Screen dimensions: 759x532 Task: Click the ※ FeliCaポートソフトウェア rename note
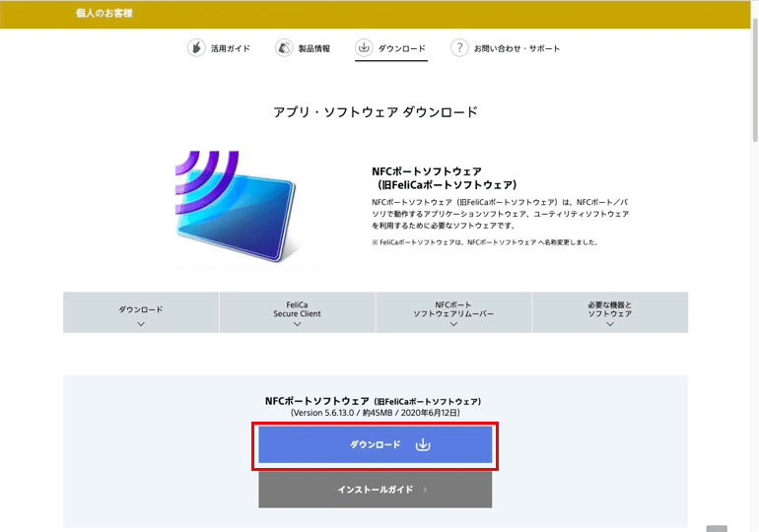click(485, 242)
